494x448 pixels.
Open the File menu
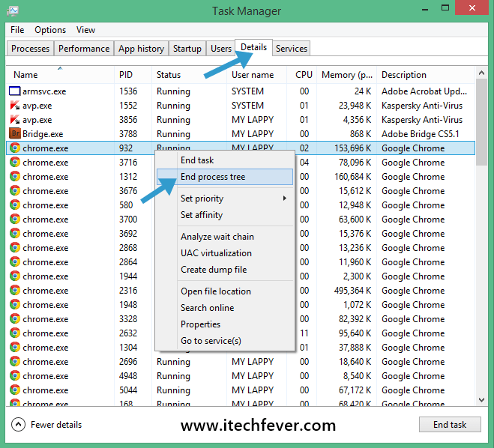click(x=17, y=30)
